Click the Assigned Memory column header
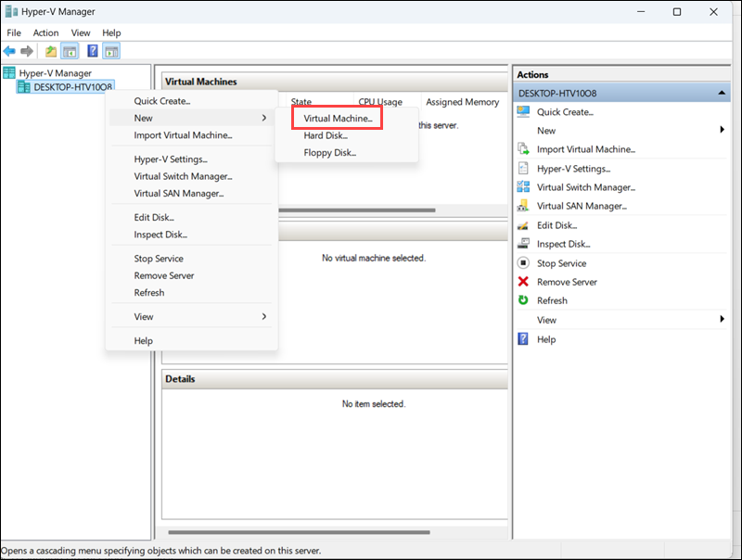Screen dimensions: 742x560 [462, 102]
